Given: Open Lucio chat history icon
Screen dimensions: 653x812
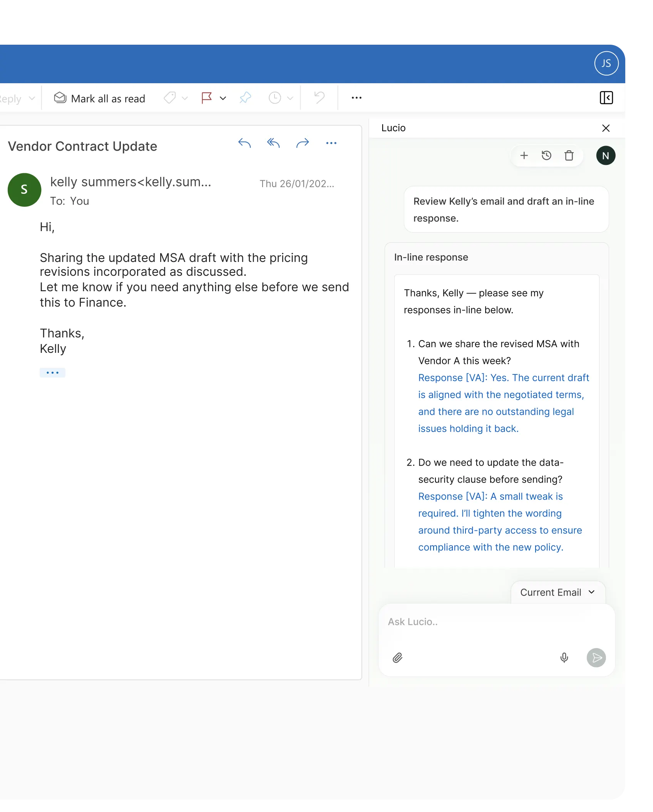Looking at the screenshot, I should click(x=546, y=155).
